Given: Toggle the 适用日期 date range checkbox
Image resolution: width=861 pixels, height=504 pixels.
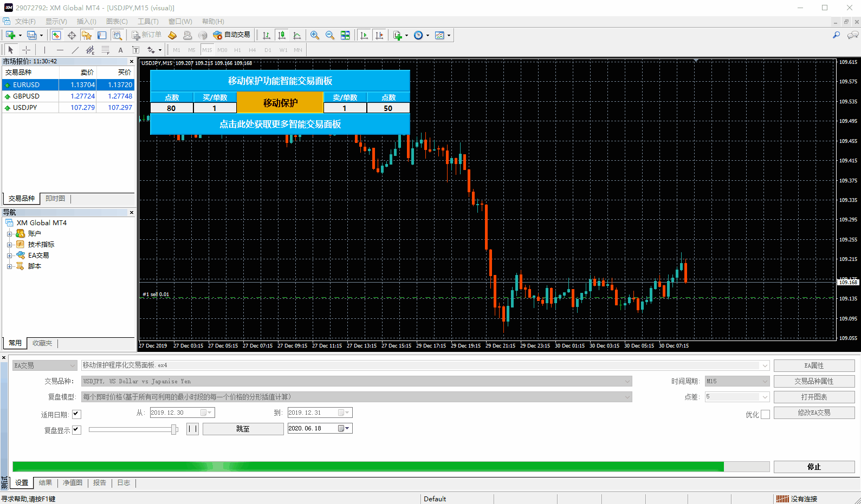Looking at the screenshot, I should pos(76,414).
